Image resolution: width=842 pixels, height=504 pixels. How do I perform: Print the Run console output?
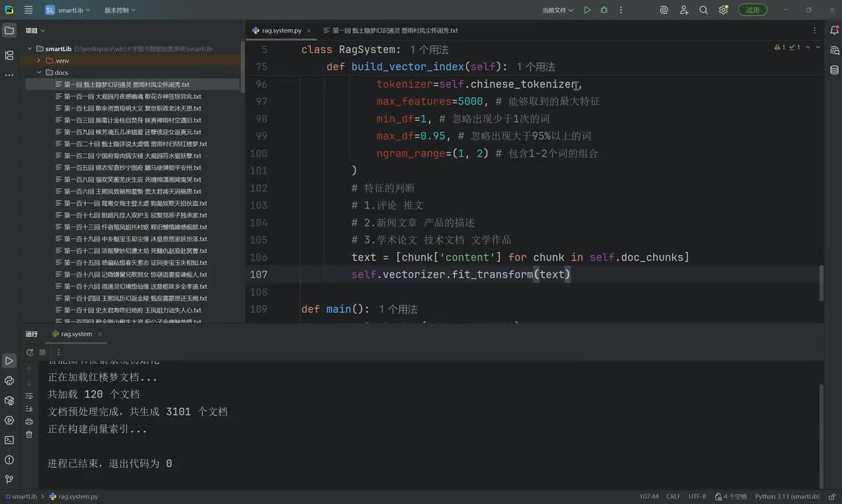pyautogui.click(x=29, y=421)
